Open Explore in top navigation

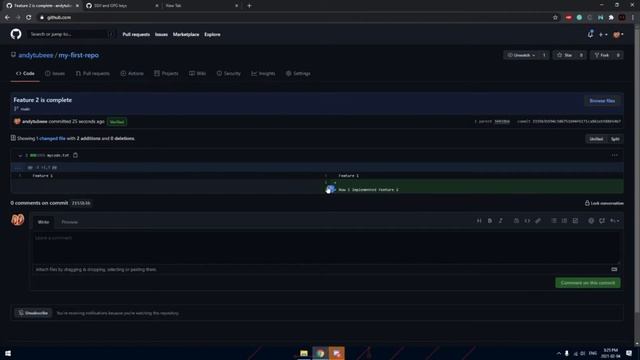[x=212, y=34]
